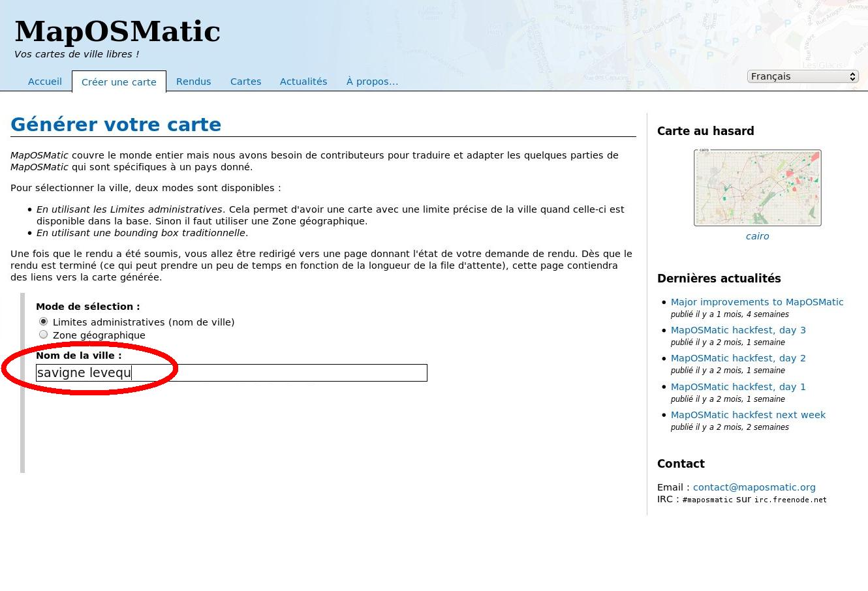Select Zone géographique radio button
This screenshot has height=591, width=868.
click(44, 335)
